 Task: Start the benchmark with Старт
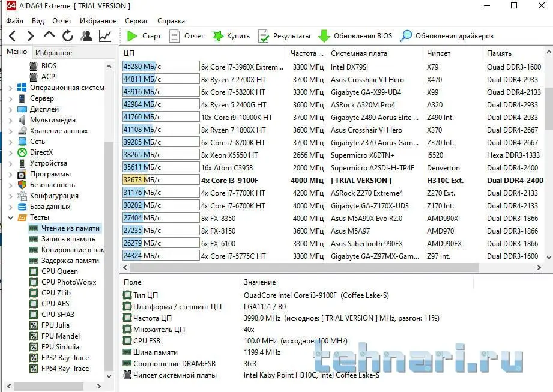coord(144,36)
